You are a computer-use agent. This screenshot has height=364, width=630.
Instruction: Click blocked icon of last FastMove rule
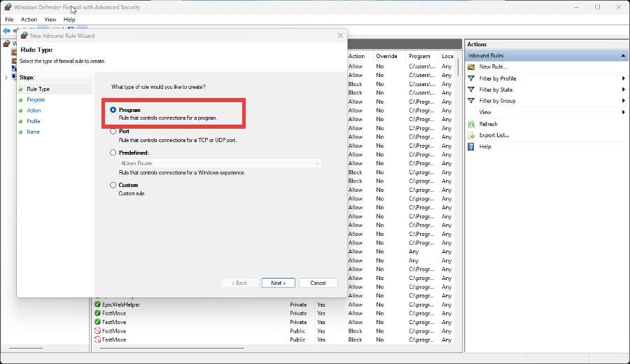97,339
